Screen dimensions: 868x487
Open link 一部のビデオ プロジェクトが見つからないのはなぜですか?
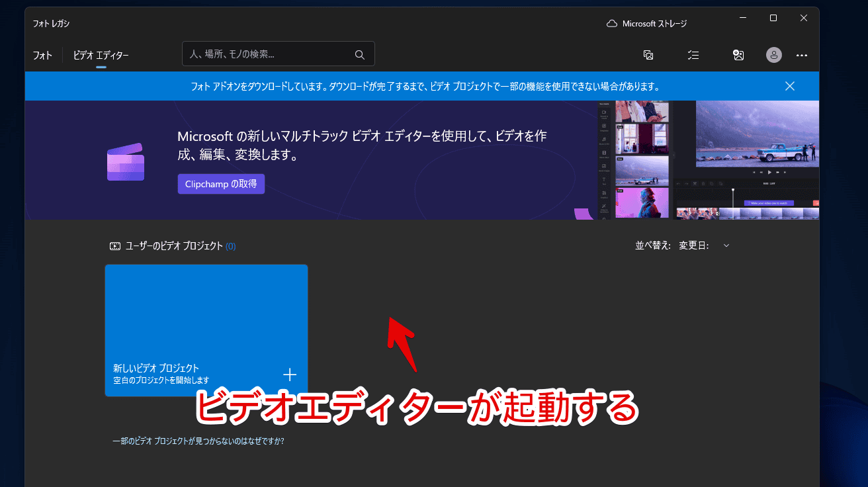198,441
